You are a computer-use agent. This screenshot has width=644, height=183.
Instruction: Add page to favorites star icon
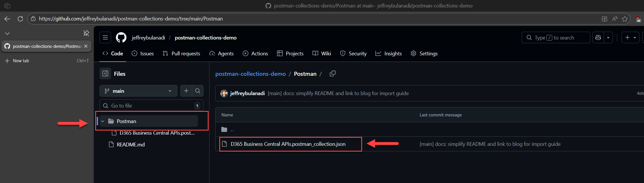click(x=625, y=19)
